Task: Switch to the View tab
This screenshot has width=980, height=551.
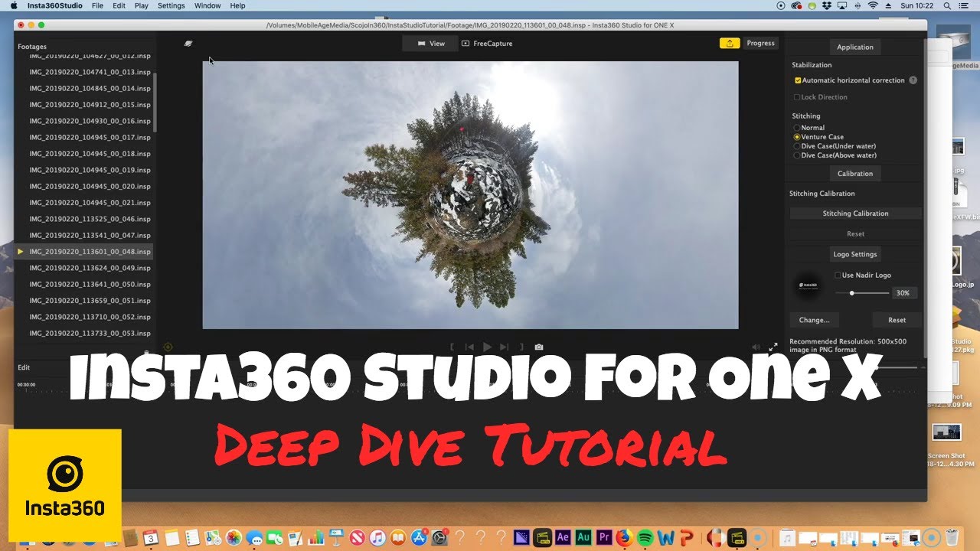Action: click(431, 44)
